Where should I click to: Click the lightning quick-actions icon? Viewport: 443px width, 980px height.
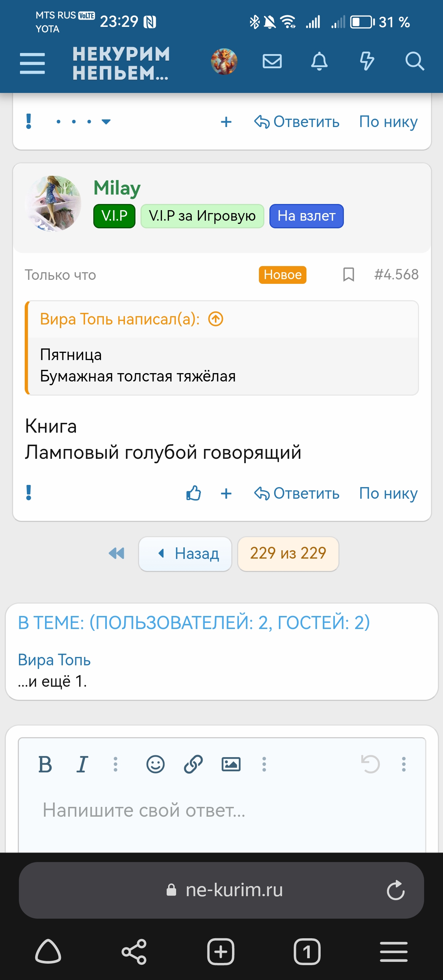coord(367,62)
